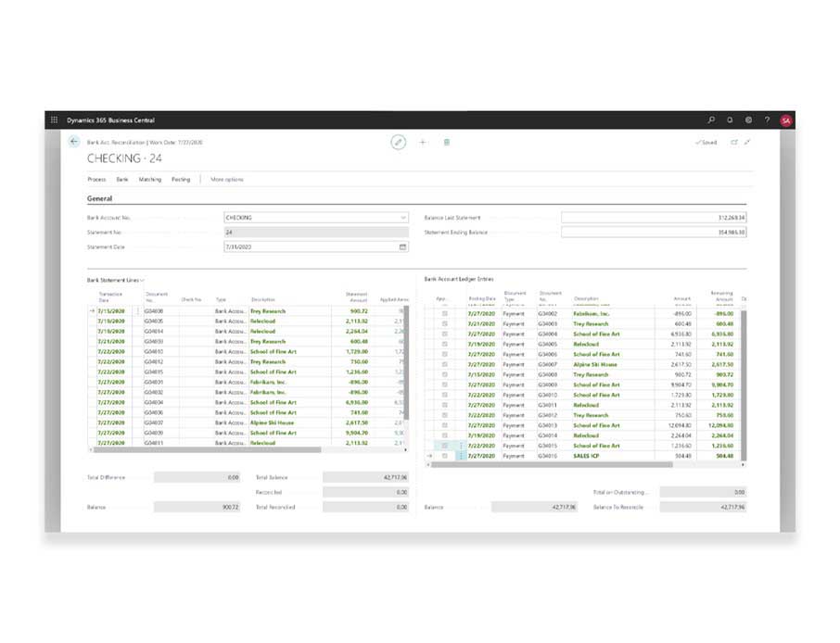
Task: Open the Matching menu
Action: click(150, 179)
